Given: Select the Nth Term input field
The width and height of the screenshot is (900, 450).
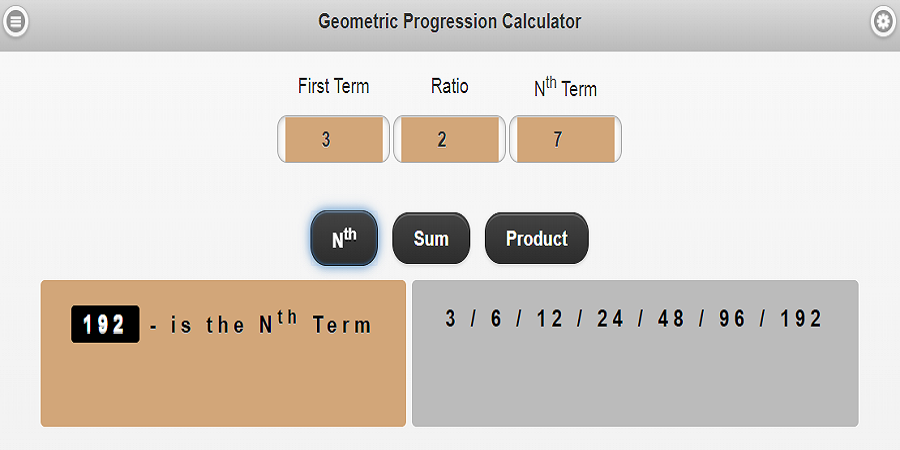Looking at the screenshot, I should [x=565, y=139].
